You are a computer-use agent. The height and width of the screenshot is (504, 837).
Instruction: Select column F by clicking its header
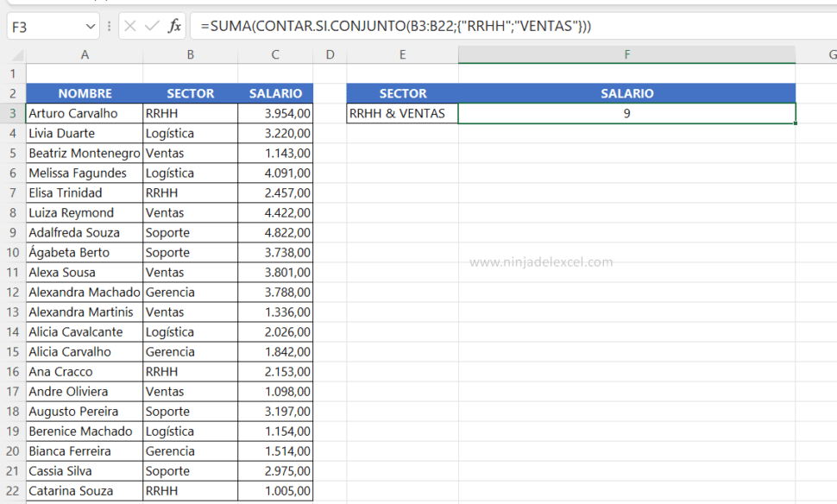626,54
